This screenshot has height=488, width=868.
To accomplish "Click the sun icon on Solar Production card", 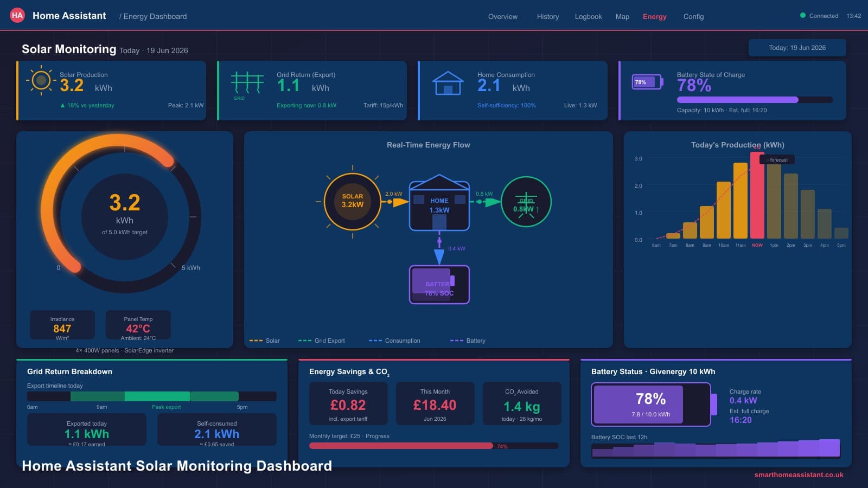I will point(41,81).
